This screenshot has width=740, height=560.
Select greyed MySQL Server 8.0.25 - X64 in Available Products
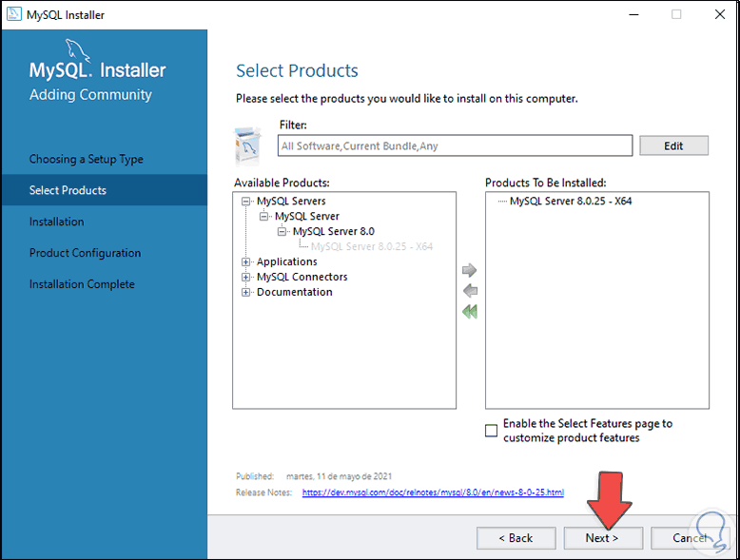(x=372, y=246)
